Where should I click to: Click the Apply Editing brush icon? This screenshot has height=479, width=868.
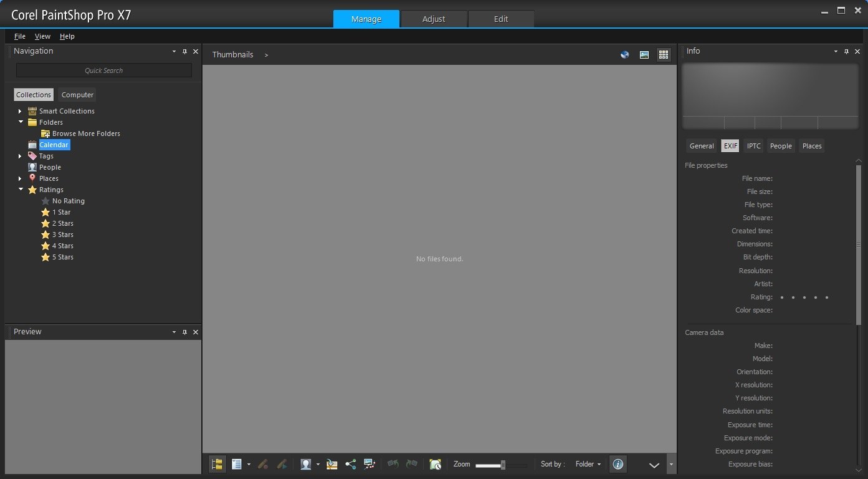coord(282,464)
